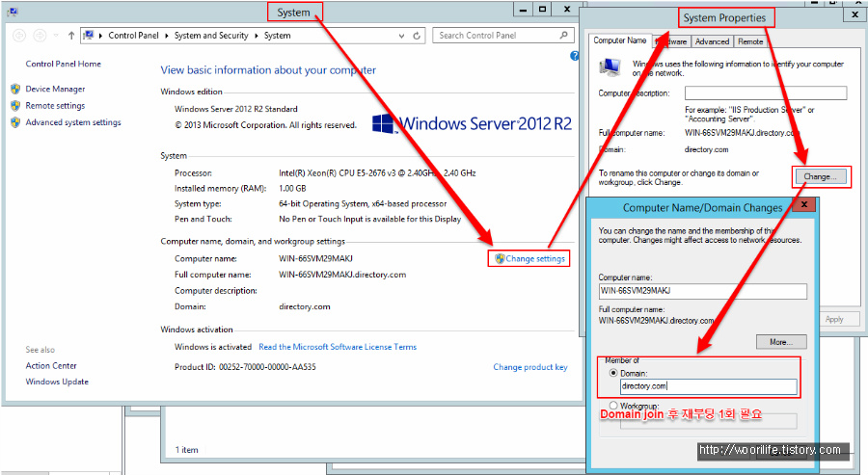Switch to the Computer Name tab
Viewport: 868px width, 475px height.
pyautogui.click(x=620, y=40)
